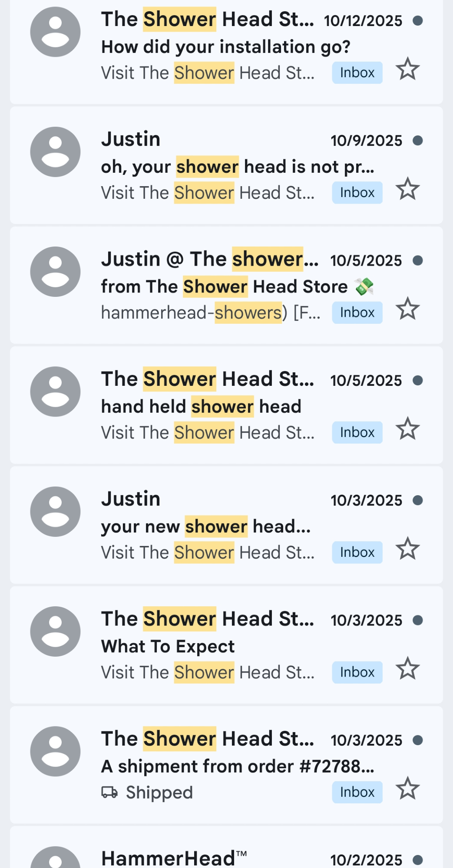Screen dimensions: 453x868
Task: Select avatar for 'oh, your shower head' email
Action: tap(55, 152)
